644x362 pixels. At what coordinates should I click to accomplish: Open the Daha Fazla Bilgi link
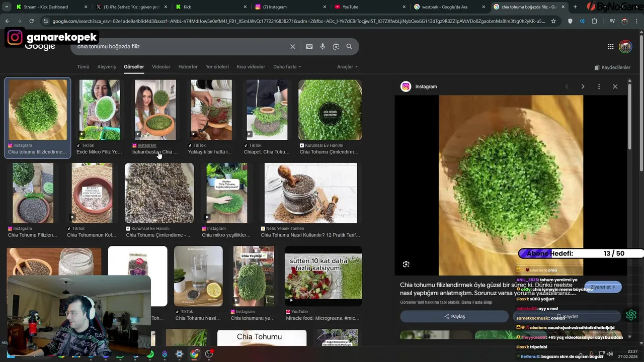click(476, 302)
